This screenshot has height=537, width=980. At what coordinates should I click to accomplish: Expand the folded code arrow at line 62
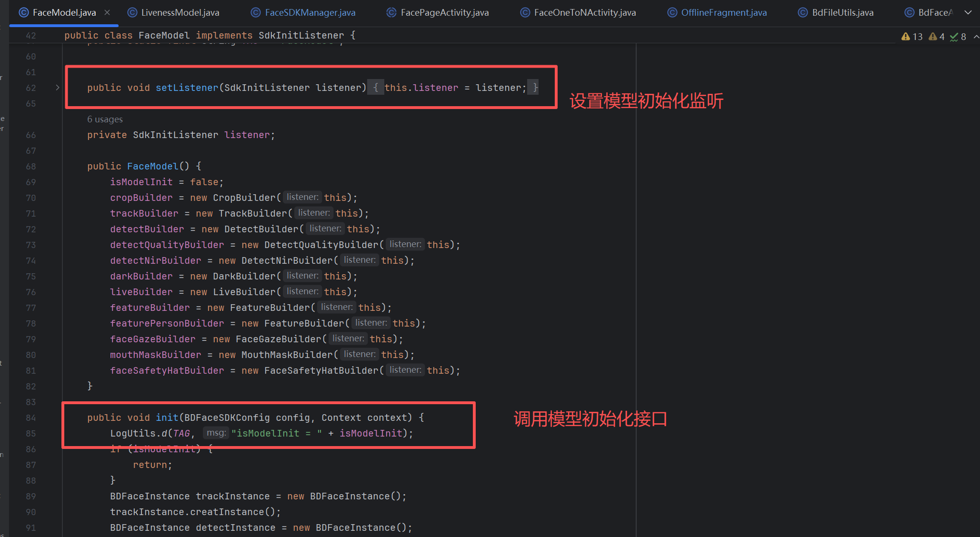coord(57,88)
